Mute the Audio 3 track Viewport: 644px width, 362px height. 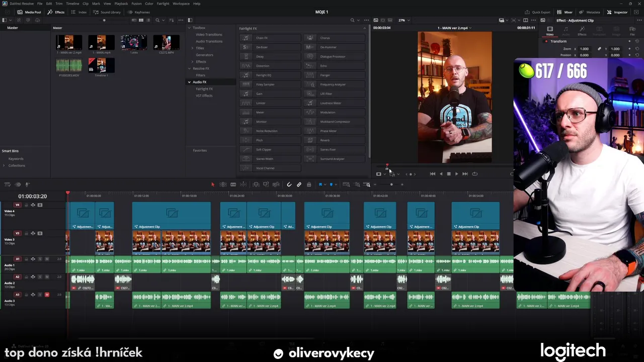[x=47, y=295]
